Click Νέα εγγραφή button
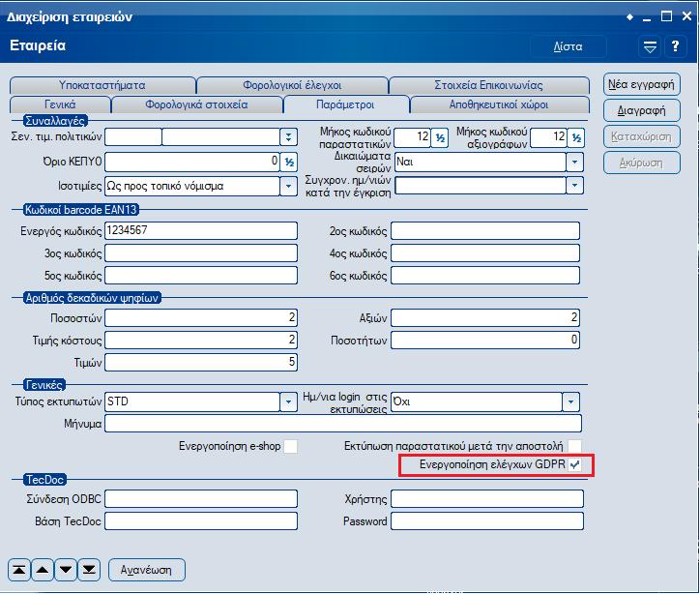 coord(642,84)
